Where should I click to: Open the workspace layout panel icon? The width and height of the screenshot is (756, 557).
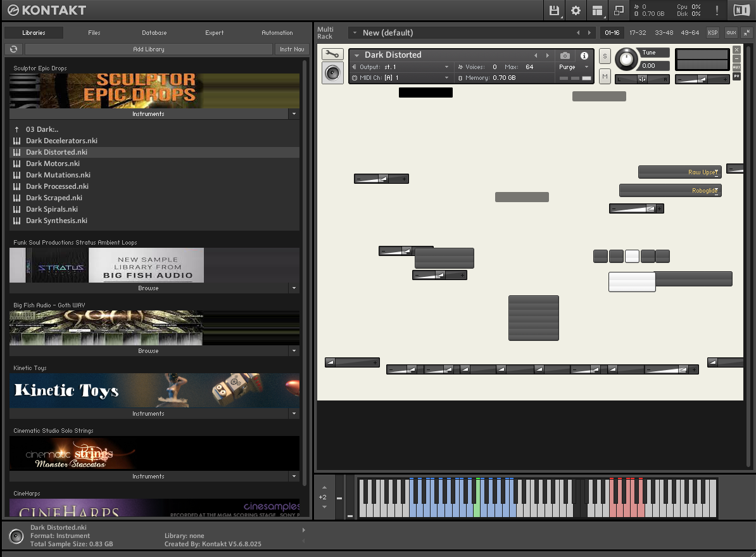597,10
